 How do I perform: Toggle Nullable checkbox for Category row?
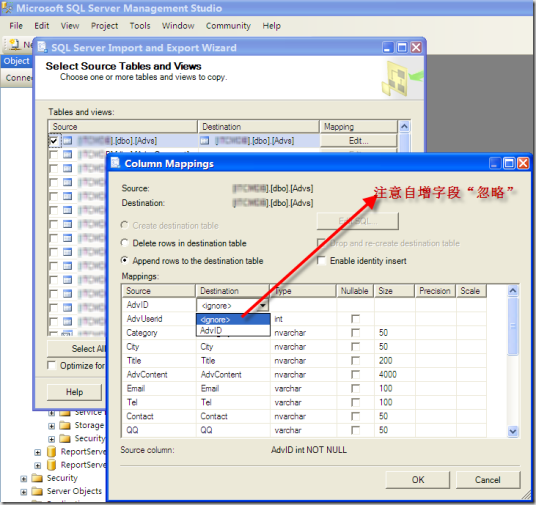356,333
